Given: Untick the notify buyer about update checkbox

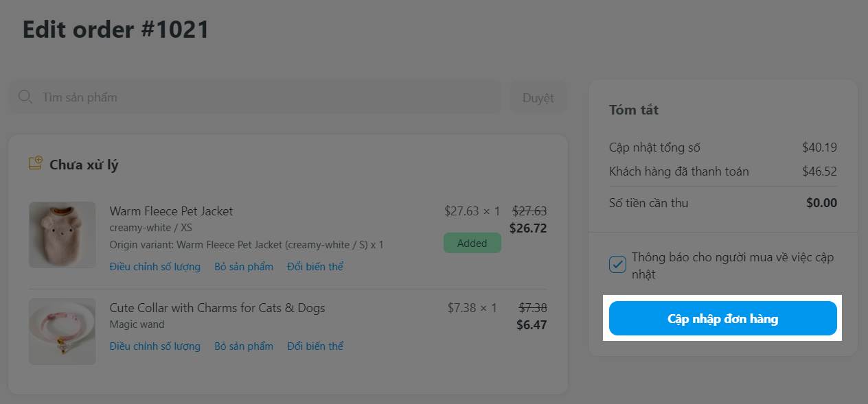Looking at the screenshot, I should coord(618,264).
